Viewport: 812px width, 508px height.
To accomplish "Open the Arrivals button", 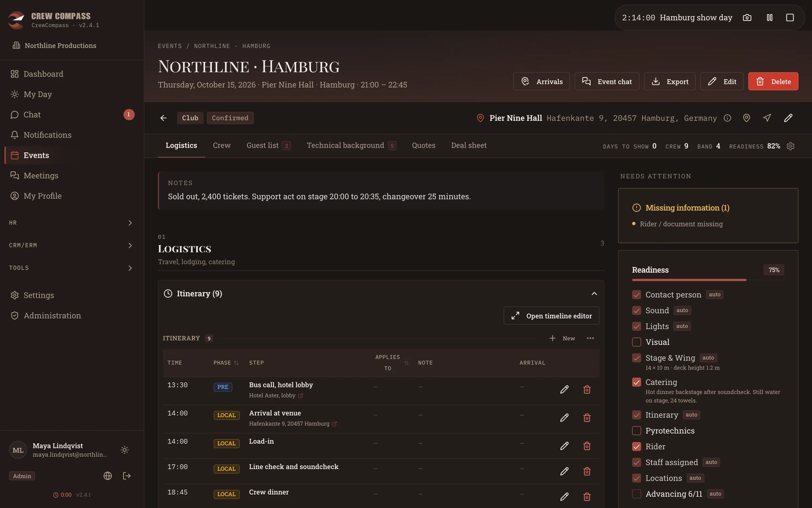I will tap(541, 81).
